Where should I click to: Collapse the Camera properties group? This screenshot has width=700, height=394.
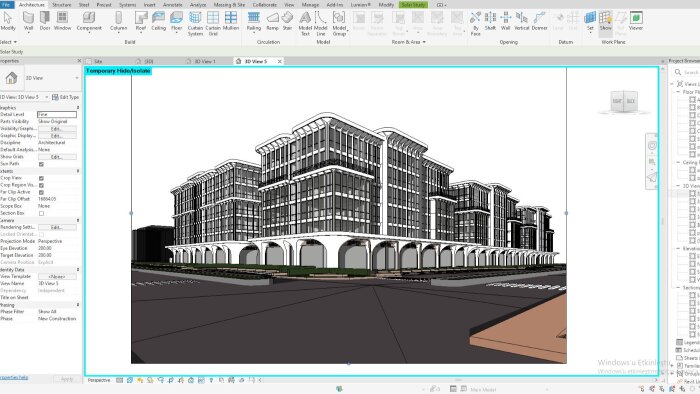78,220
